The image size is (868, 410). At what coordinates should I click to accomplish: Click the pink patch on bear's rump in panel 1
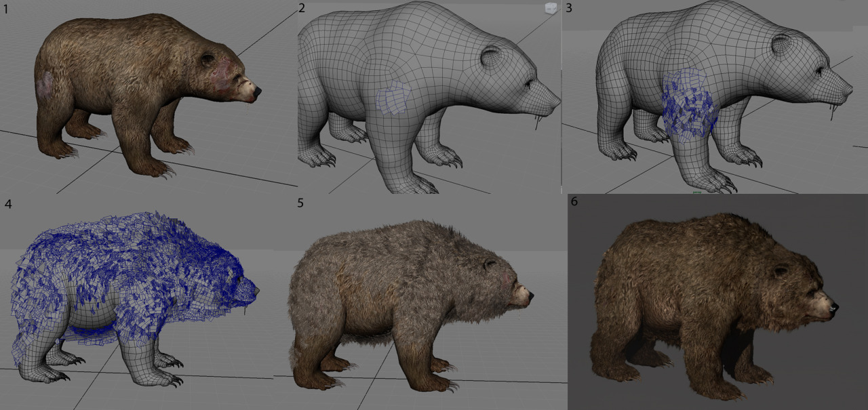pyautogui.click(x=46, y=83)
